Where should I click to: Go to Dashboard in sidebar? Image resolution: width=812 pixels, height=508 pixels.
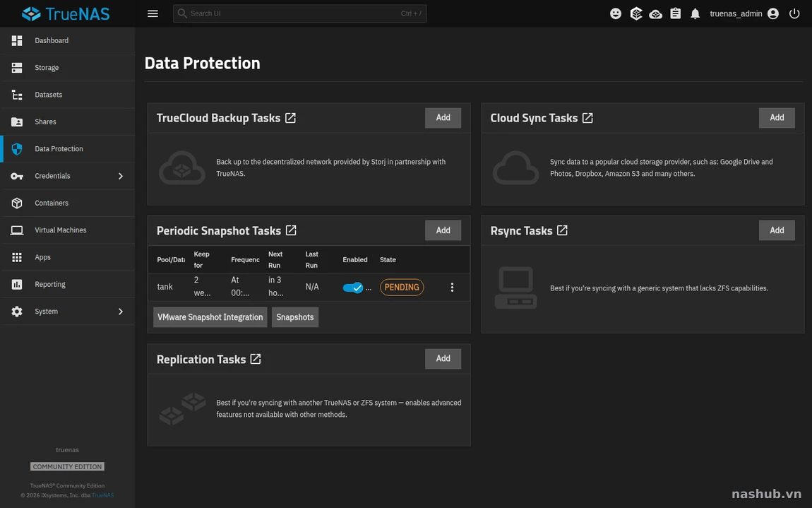[x=67, y=40]
